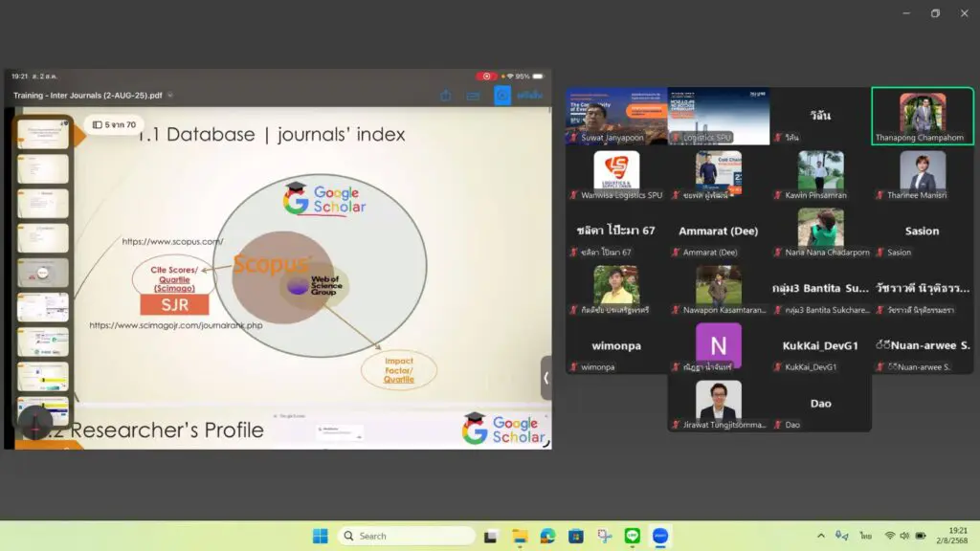Screen dimensions: 980x551
Task: Select Suwat Janyapoon's video tile
Action: 616,116
